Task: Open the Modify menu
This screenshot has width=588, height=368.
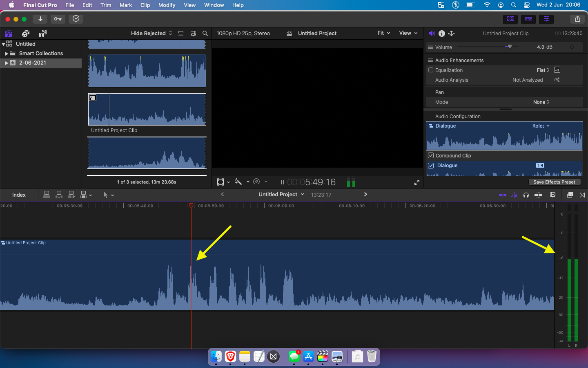Action: tap(167, 5)
